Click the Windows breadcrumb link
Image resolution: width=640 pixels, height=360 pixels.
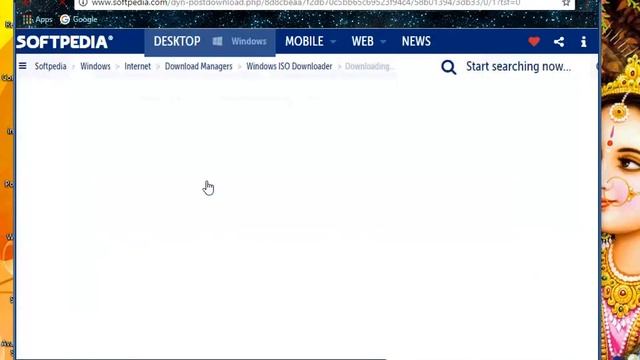(x=95, y=66)
